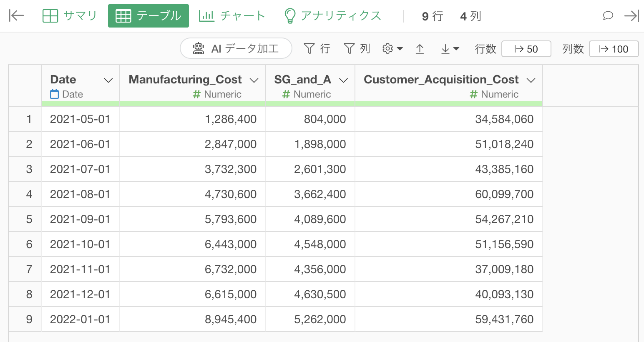This screenshot has width=644, height=342.
Task: Select SG_and_A value 3,662,400
Action: pyautogui.click(x=310, y=194)
